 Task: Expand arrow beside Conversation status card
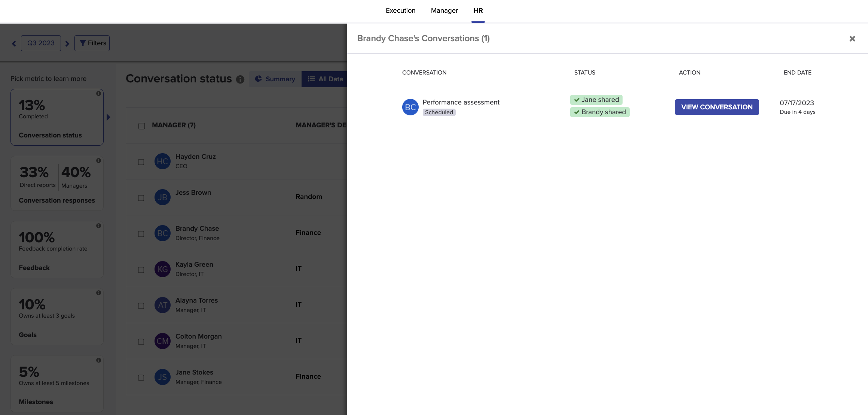tap(109, 117)
